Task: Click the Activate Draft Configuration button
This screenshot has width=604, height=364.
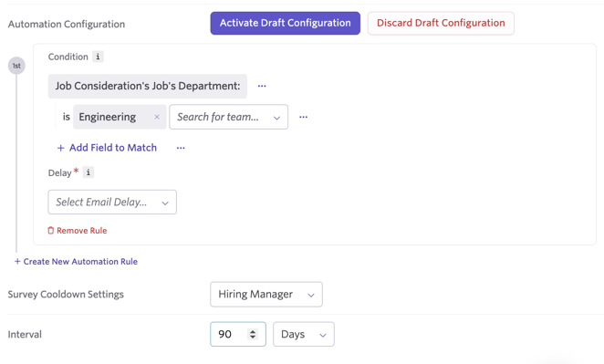Action: click(x=285, y=23)
